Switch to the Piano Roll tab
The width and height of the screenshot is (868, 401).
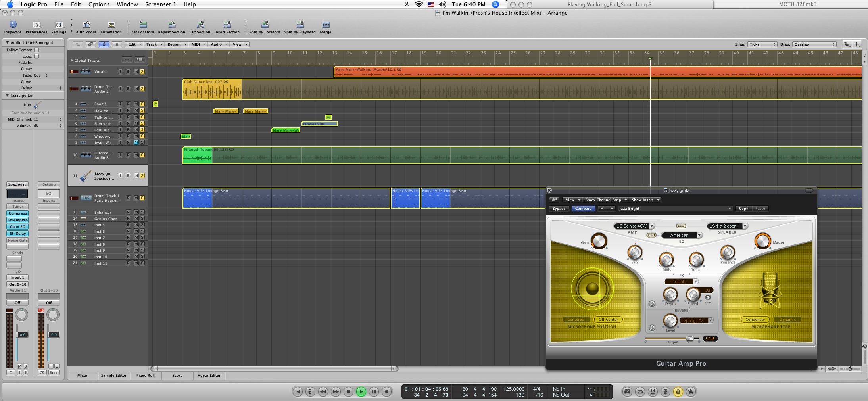(x=145, y=376)
